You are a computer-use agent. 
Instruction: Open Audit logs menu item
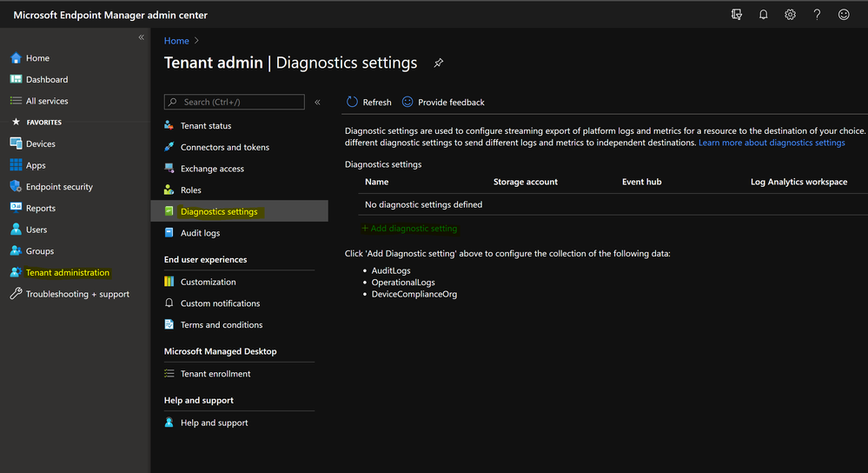(200, 233)
